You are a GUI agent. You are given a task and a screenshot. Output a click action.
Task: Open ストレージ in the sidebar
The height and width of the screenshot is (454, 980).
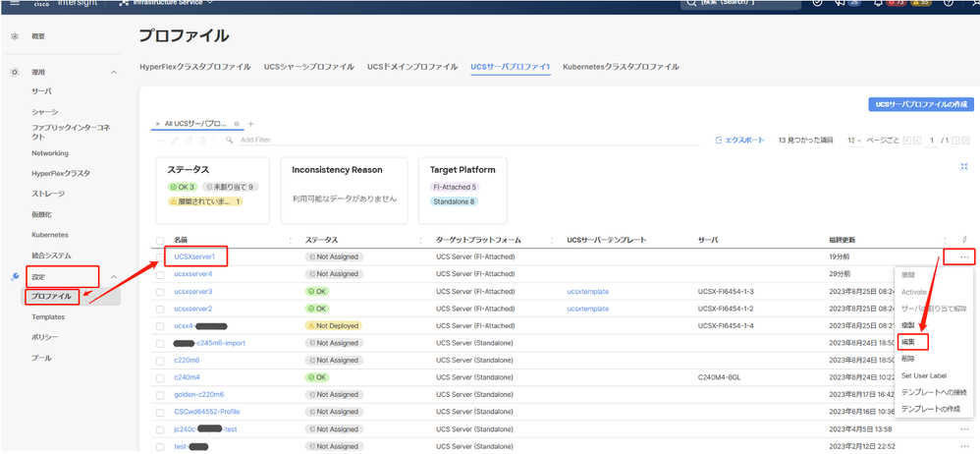(48, 194)
